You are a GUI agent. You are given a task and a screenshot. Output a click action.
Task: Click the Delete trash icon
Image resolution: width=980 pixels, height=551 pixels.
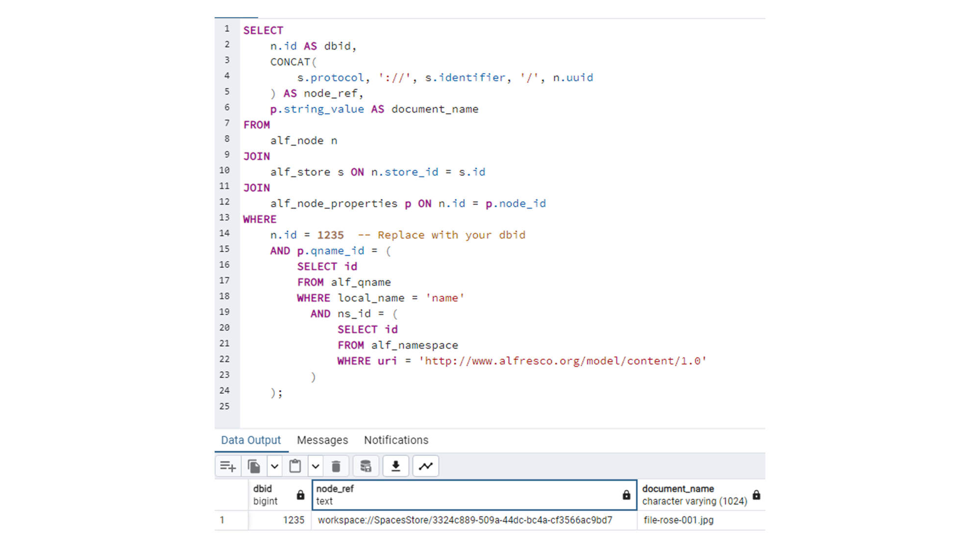click(x=336, y=466)
